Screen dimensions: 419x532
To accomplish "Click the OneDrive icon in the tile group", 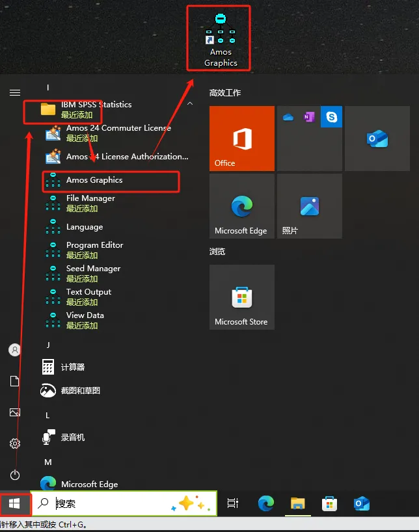I will (x=288, y=117).
